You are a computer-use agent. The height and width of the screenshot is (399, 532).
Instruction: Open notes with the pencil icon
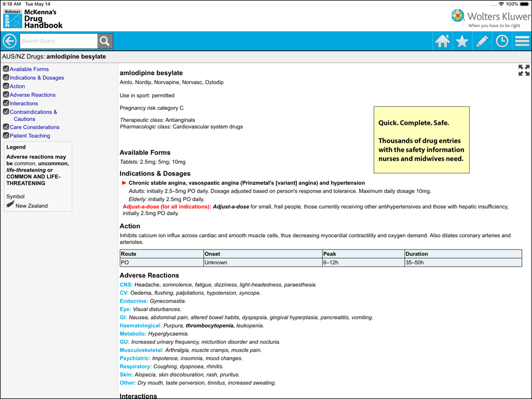tap(482, 41)
